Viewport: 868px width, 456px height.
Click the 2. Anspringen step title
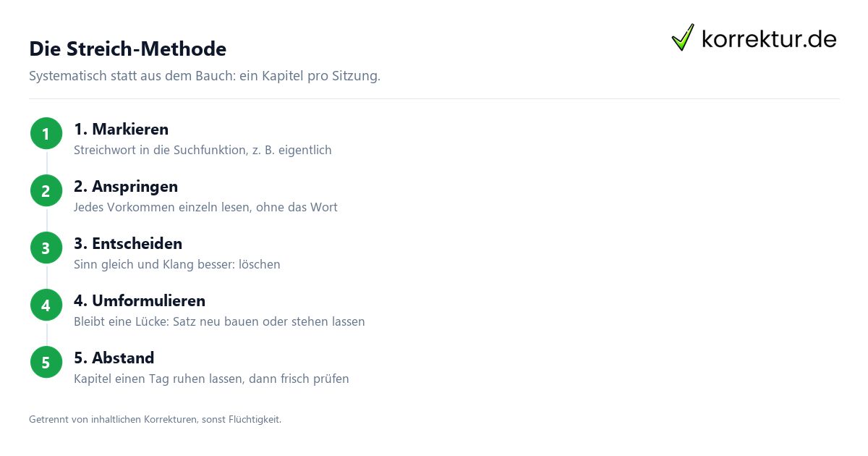click(126, 187)
